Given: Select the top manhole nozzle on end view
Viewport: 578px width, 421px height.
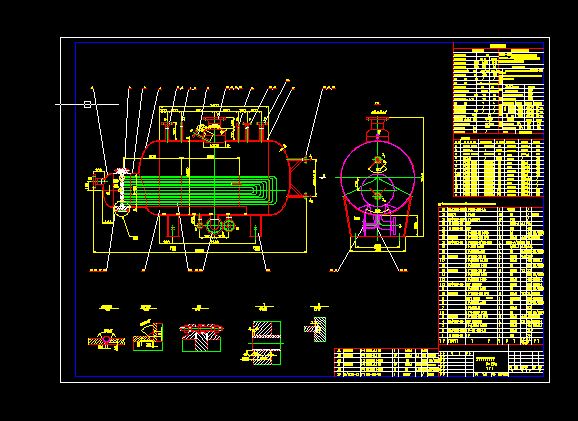Looking at the screenshot, I should (377, 128).
